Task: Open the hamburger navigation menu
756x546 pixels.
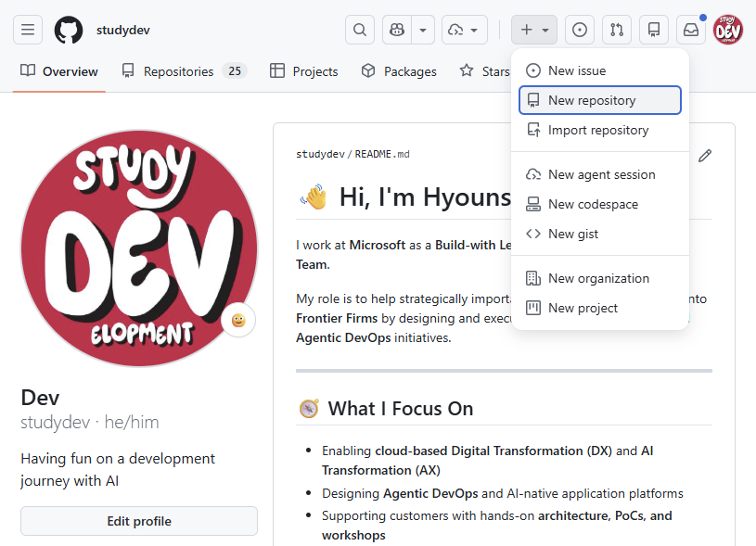Action: pos(28,30)
